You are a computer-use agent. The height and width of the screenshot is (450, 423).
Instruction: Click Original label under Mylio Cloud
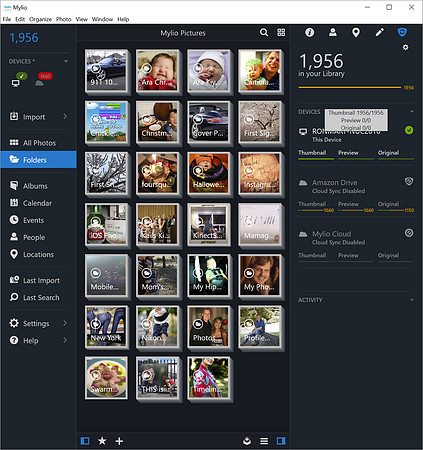388,255
